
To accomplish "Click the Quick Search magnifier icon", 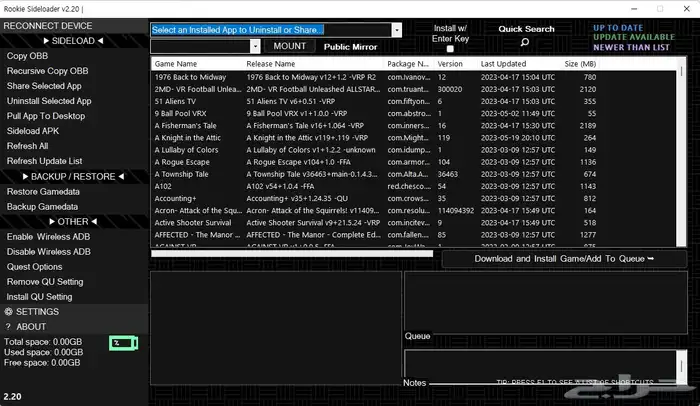I will pos(525,42).
